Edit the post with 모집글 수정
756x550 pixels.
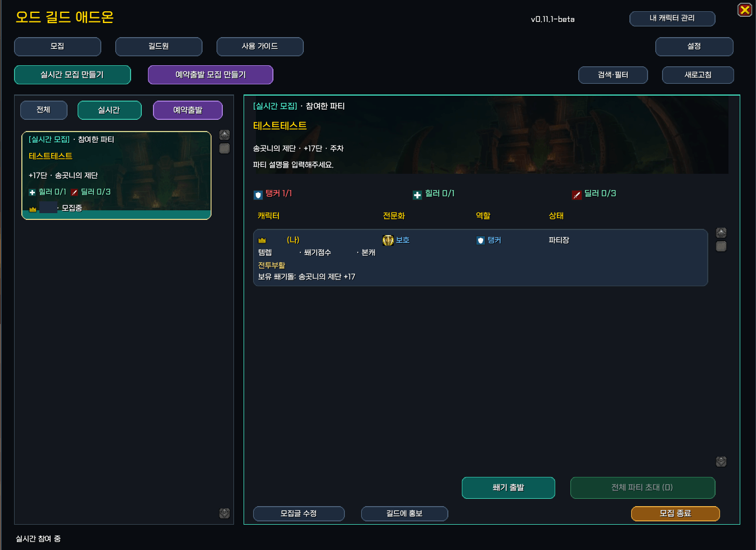point(299,513)
